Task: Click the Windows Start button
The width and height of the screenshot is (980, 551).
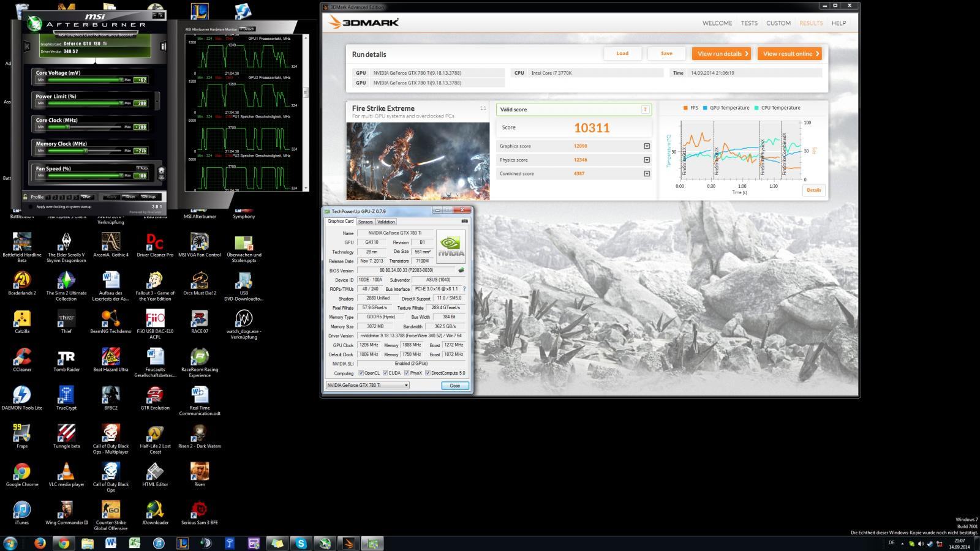Action: pyautogui.click(x=10, y=543)
